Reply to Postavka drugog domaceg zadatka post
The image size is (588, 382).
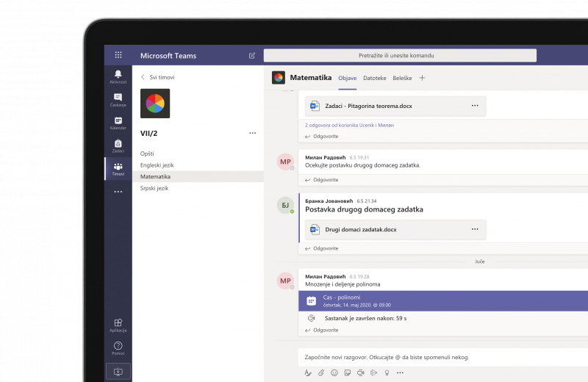(322, 248)
